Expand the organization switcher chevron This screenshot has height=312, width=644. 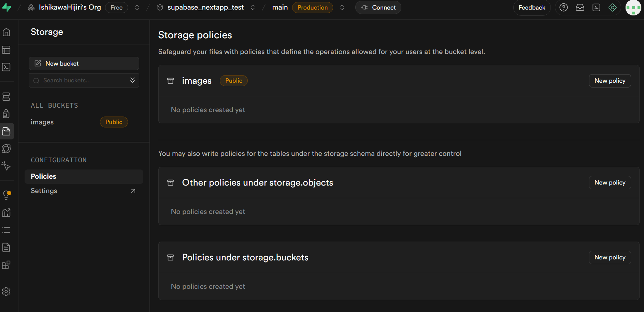tap(137, 8)
